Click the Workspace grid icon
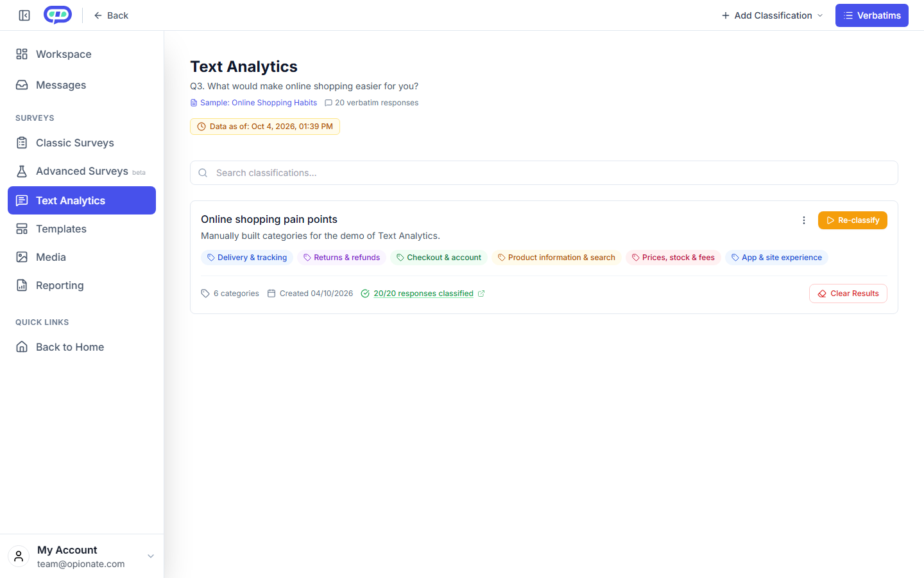The height and width of the screenshot is (578, 924). (22, 54)
